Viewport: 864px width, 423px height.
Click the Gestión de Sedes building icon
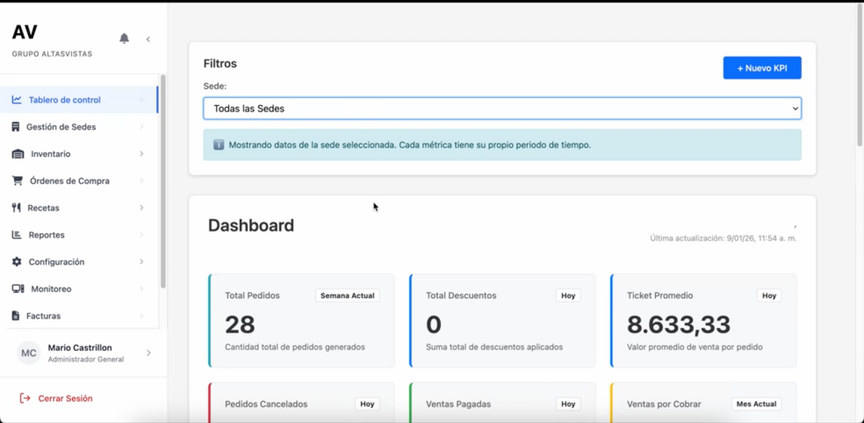15,127
